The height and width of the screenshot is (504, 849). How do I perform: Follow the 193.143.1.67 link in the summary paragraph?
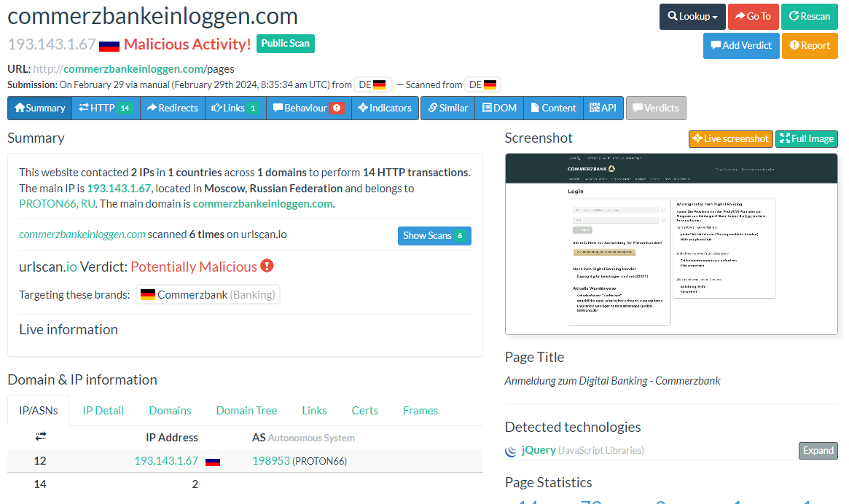(x=119, y=189)
